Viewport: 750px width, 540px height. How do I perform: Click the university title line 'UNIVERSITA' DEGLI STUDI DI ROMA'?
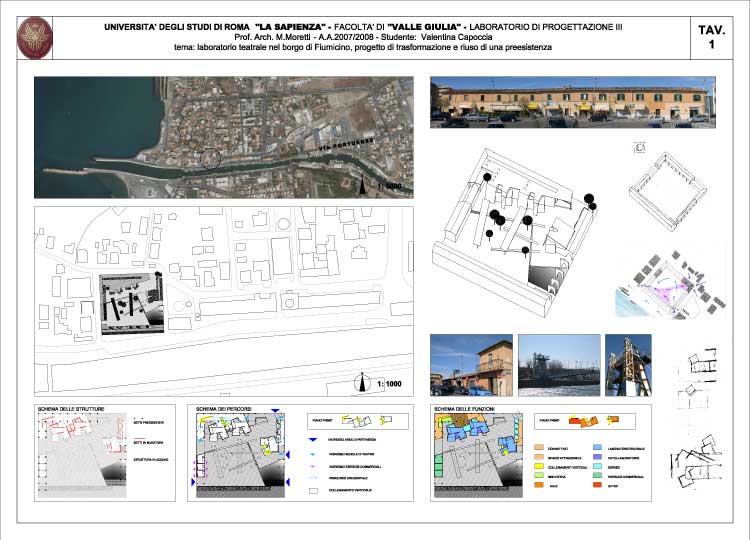(177, 27)
